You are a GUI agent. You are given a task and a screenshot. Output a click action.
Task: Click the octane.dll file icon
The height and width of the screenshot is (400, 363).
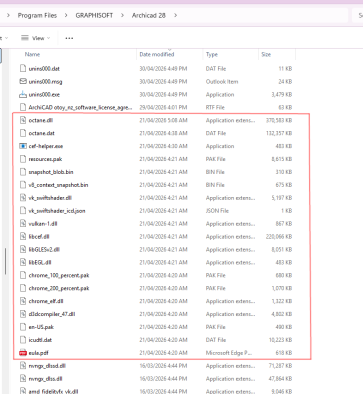point(23,120)
